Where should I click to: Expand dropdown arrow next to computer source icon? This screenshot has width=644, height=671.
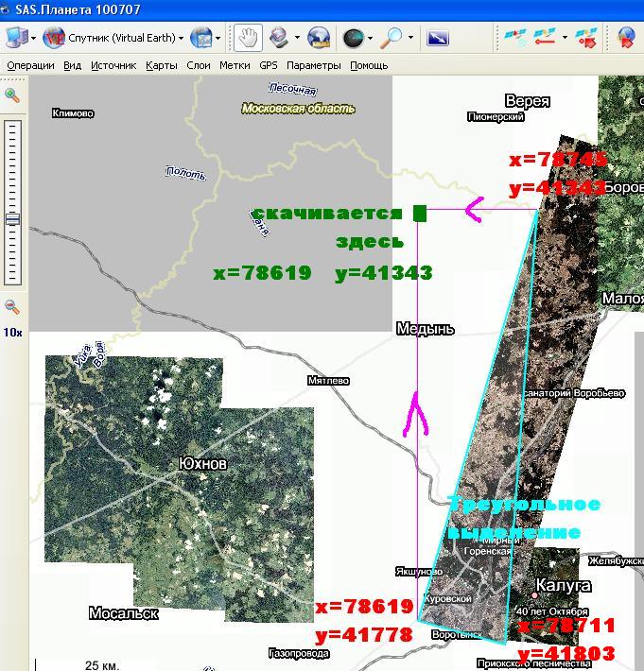click(34, 39)
